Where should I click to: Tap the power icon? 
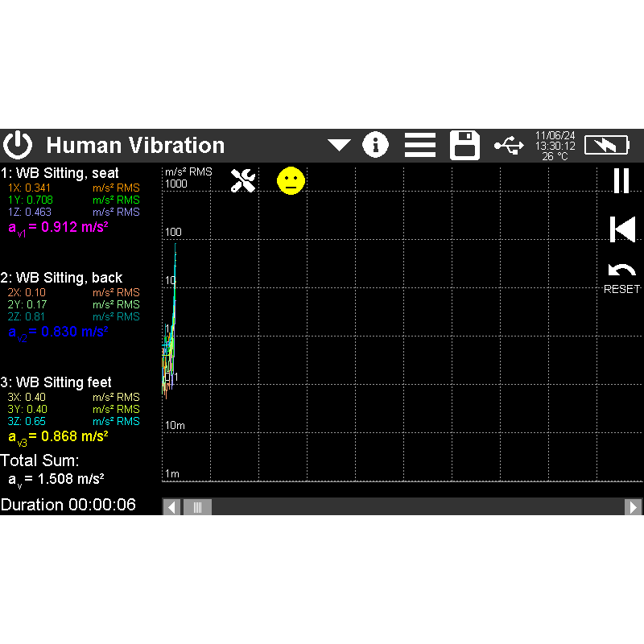[18, 145]
